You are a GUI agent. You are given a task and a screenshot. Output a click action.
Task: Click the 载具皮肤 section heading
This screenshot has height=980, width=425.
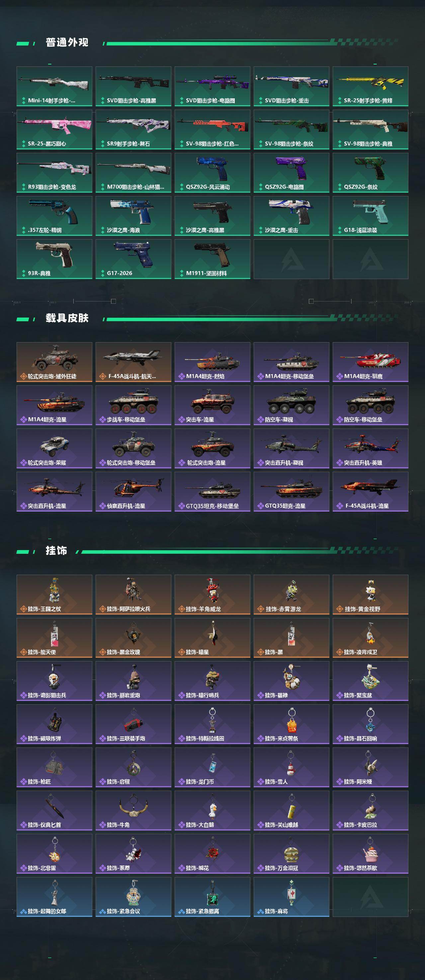point(67,318)
